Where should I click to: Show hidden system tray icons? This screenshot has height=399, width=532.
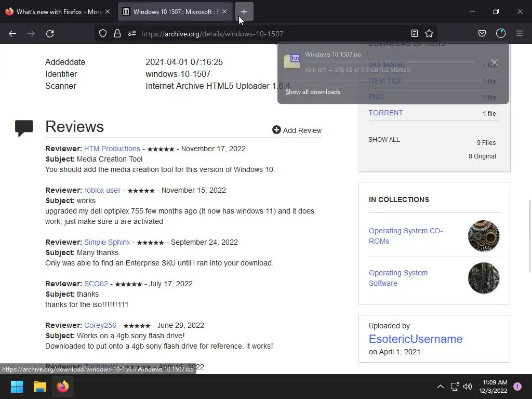(441, 387)
